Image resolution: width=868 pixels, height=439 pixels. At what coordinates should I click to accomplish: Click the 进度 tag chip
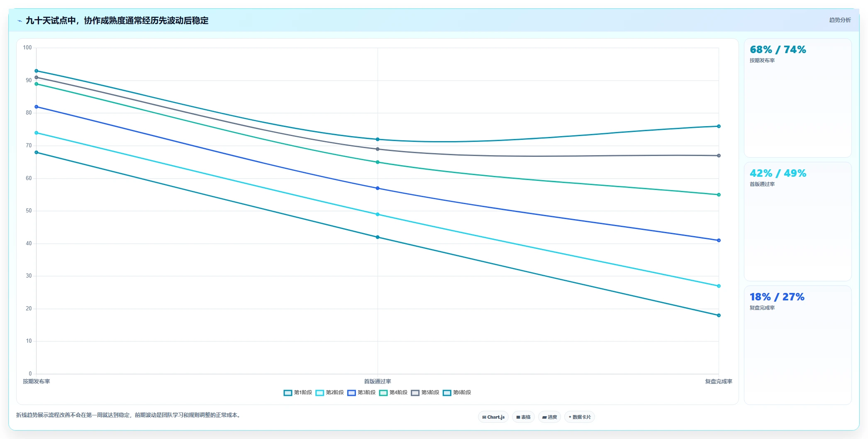click(549, 417)
